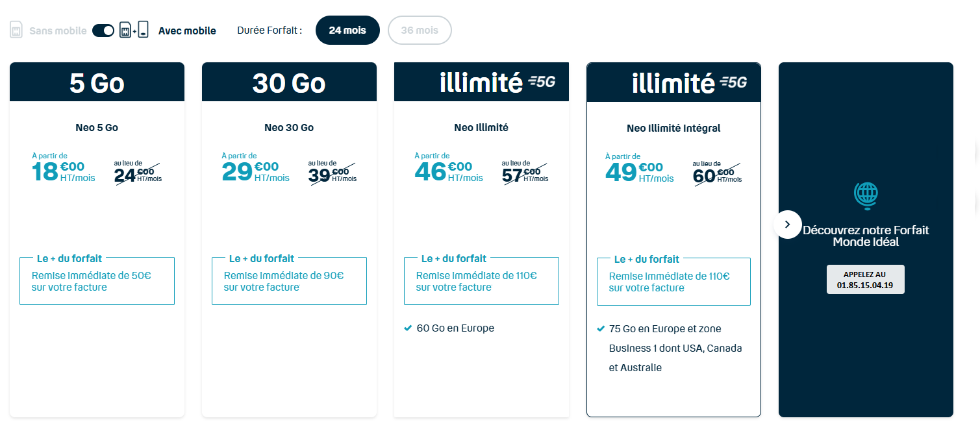This screenshot has height=427, width=980.
Task: Click the Sans mobile SIM card icon
Action: click(x=16, y=29)
